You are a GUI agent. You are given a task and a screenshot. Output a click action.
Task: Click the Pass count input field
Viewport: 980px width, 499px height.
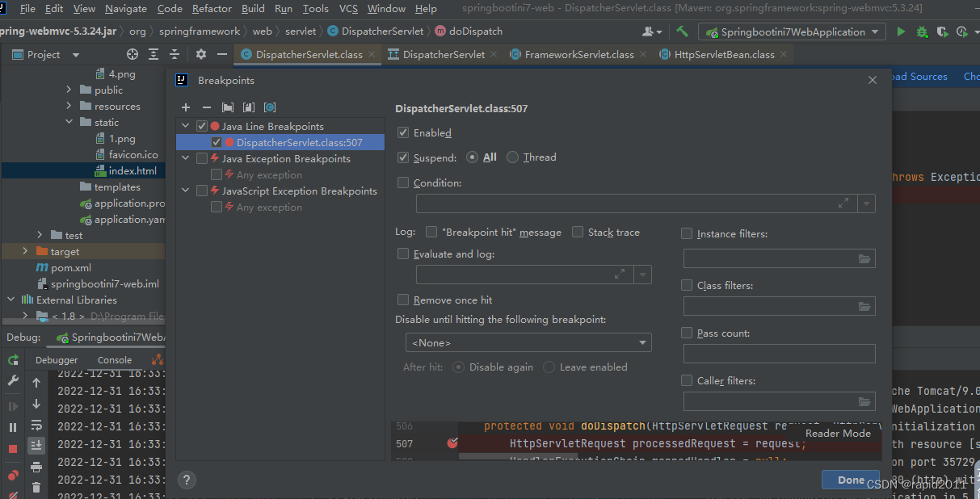[780, 354]
